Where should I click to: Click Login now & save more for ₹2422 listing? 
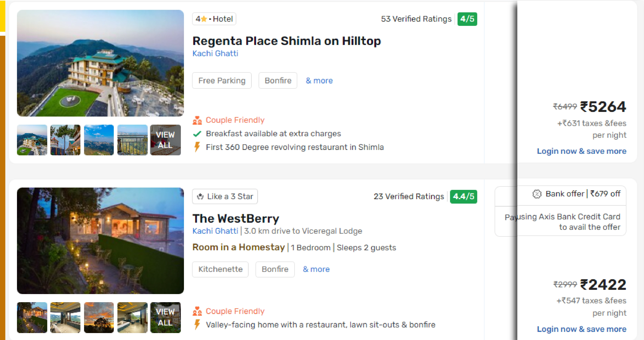tap(581, 329)
